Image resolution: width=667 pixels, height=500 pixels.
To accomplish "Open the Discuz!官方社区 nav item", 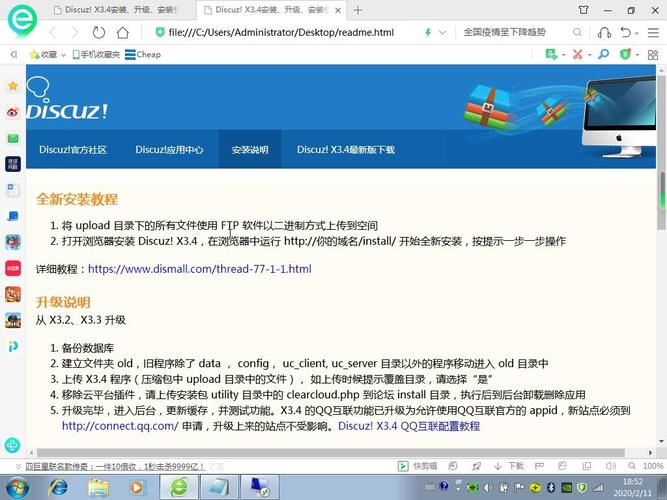I will pyautogui.click(x=73, y=150).
